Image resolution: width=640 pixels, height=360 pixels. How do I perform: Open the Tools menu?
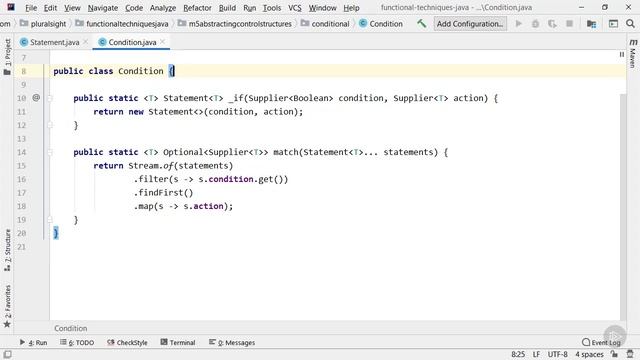point(271,8)
